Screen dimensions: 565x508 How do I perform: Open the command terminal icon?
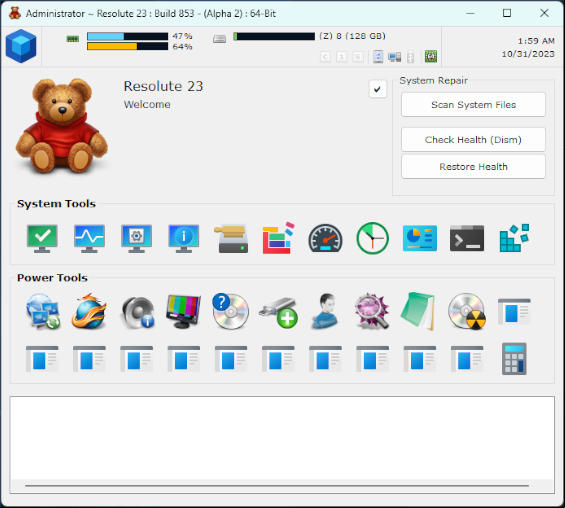pyautogui.click(x=467, y=239)
